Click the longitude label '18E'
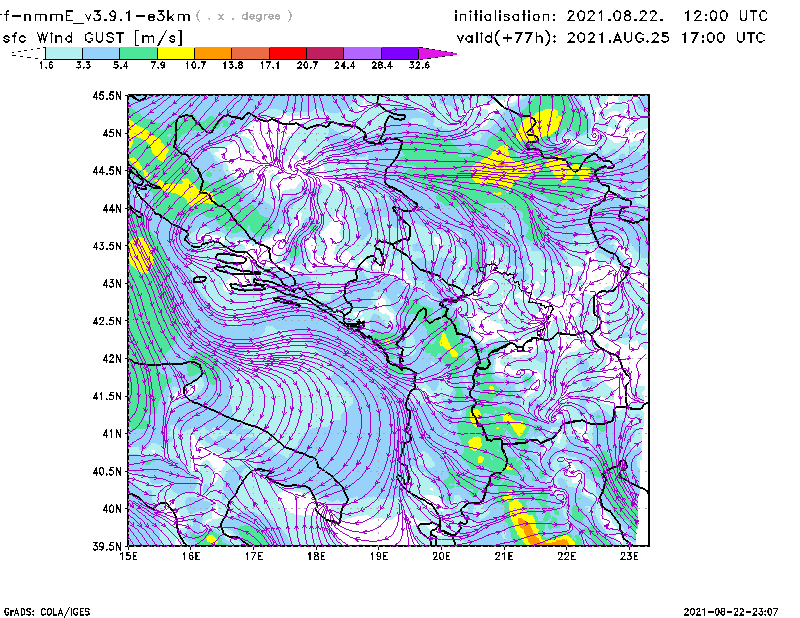This screenshot has width=800, height=618. pyautogui.click(x=316, y=556)
